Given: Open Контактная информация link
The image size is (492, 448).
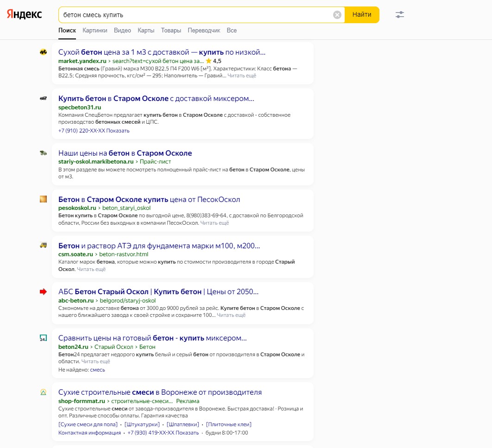Looking at the screenshot, I should pyautogui.click(x=89, y=433).
